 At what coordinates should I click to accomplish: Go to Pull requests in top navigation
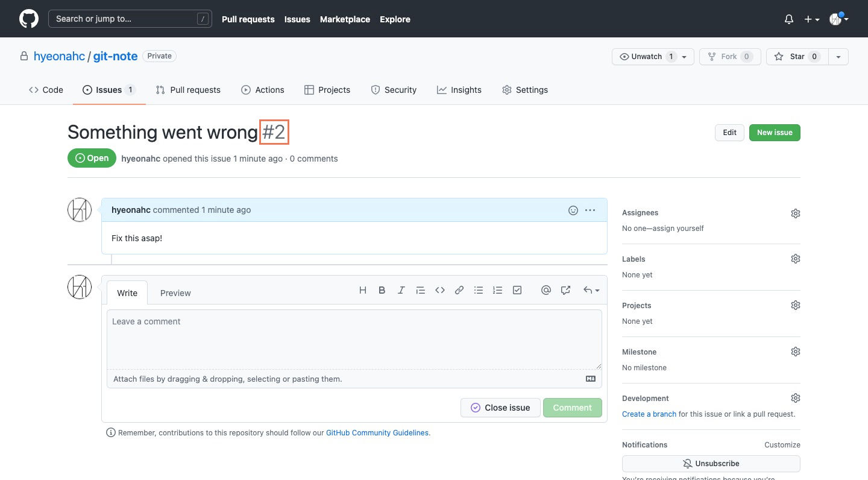pyautogui.click(x=248, y=19)
